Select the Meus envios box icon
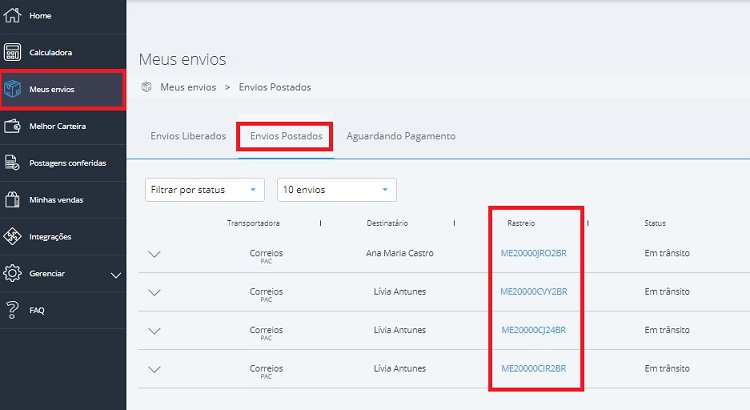 (12, 89)
